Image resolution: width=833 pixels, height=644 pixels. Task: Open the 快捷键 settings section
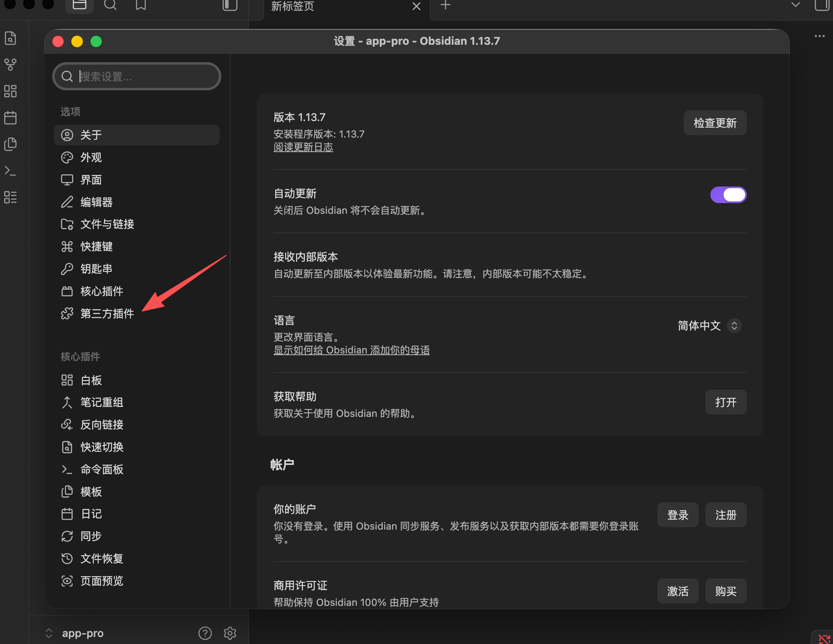pos(137,247)
